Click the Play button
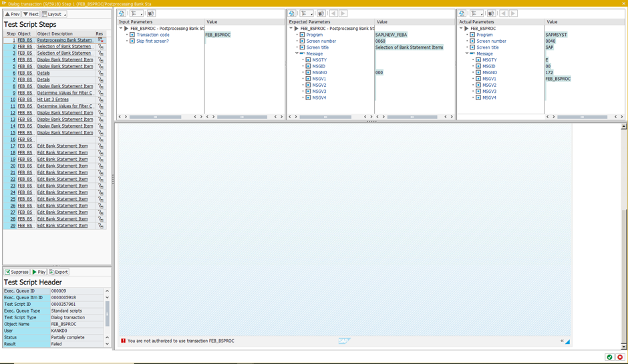 tap(39, 272)
